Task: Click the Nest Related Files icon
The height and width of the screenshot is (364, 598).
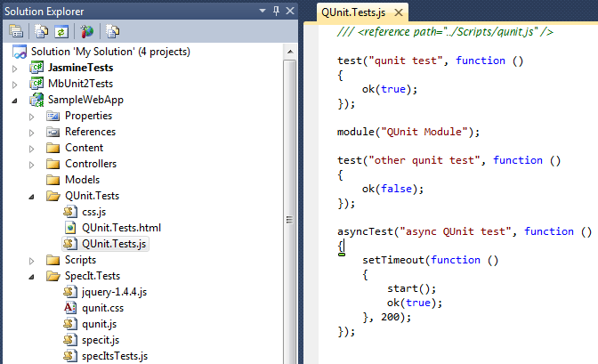Action: click(x=112, y=31)
